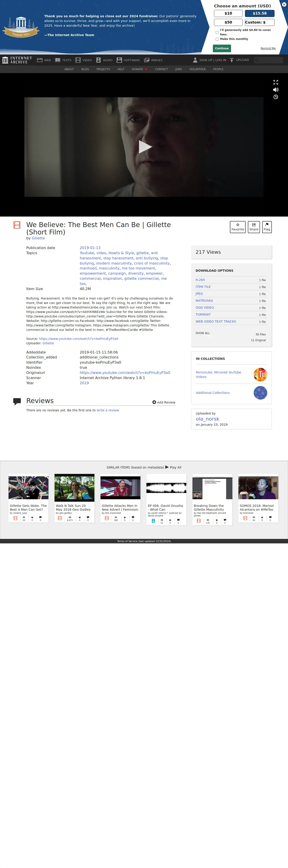
Task: Enable the Make this monthly checkbox
Action: point(217,39)
